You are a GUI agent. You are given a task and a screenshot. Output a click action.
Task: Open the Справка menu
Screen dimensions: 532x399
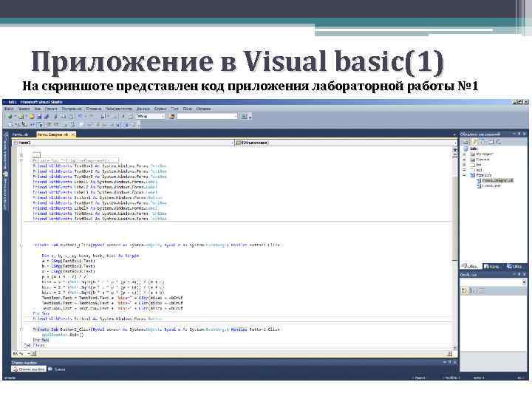tap(203, 109)
